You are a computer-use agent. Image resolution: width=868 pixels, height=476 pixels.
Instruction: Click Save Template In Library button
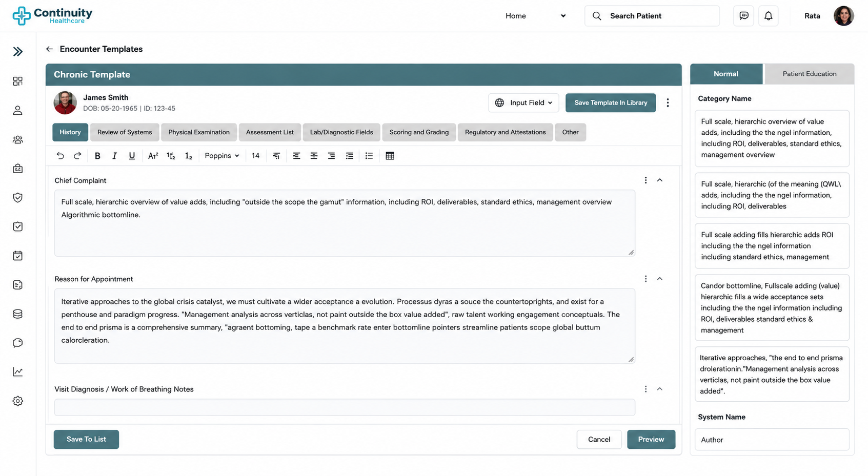coord(611,103)
